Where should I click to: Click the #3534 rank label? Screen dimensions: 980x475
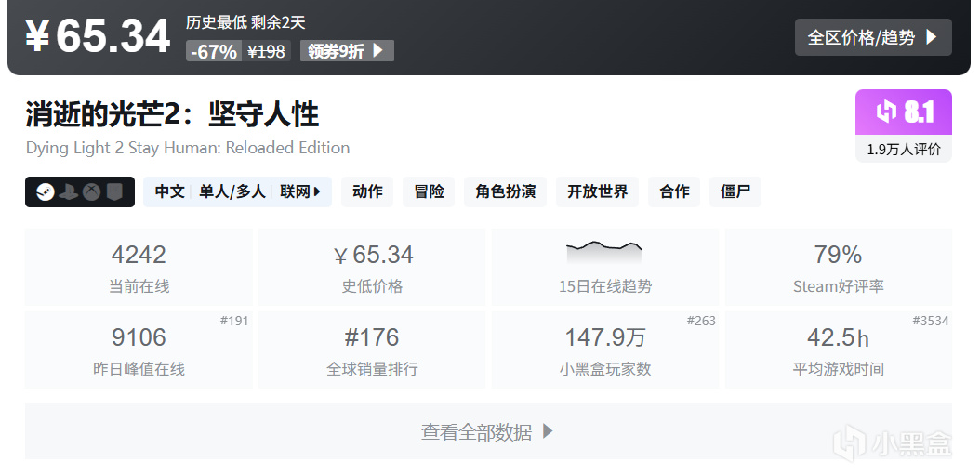pyautogui.click(x=931, y=322)
